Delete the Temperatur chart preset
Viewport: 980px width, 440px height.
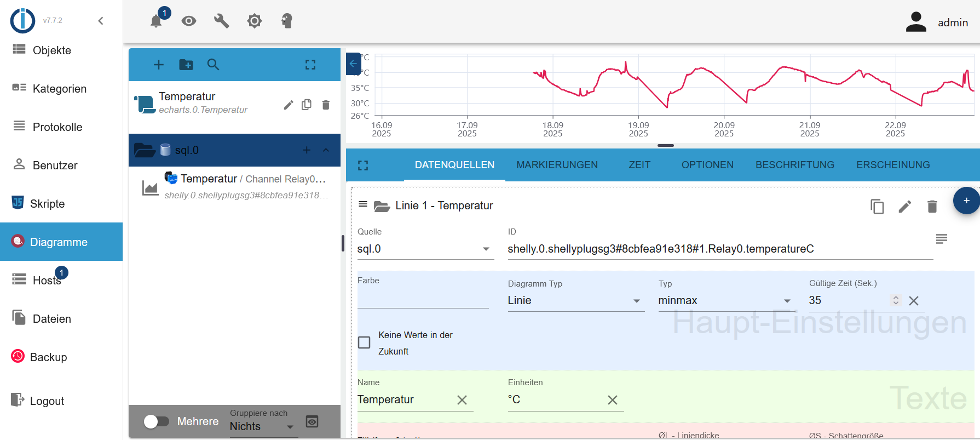(326, 105)
